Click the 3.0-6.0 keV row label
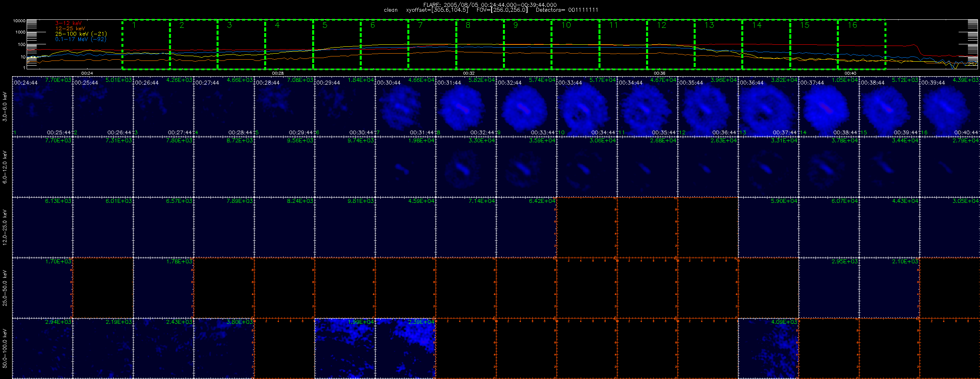This screenshot has width=980, height=379. (x=5, y=106)
